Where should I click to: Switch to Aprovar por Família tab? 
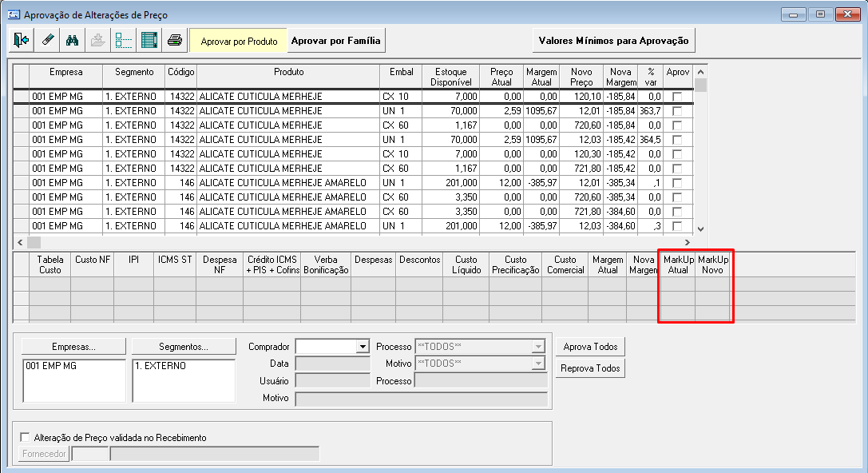pyautogui.click(x=335, y=41)
